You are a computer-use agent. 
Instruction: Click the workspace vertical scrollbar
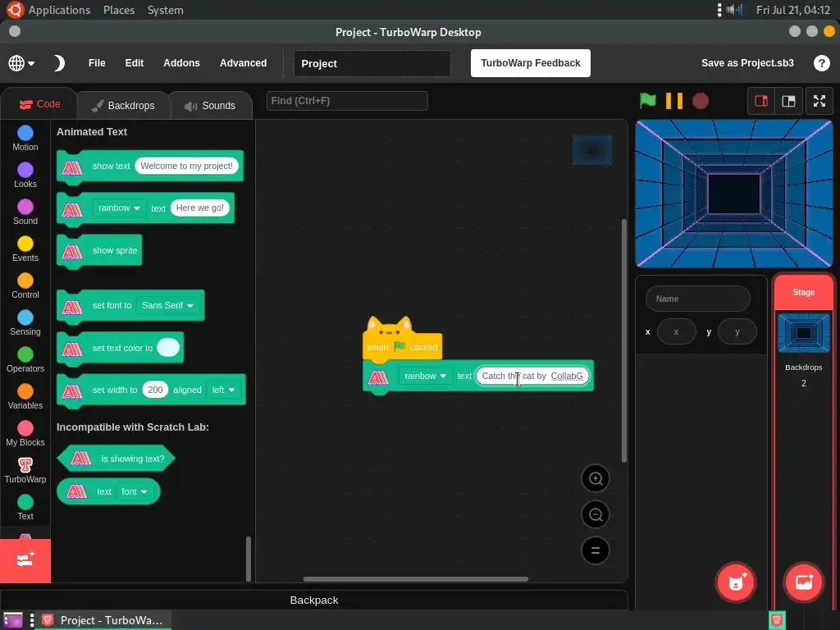click(x=623, y=340)
